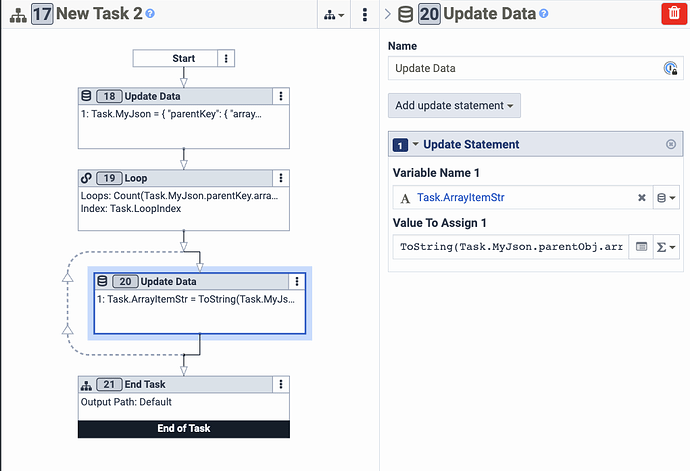Expand Add update statement dropdown
Screen dimensions: 690x471
pyautogui.click(x=454, y=106)
